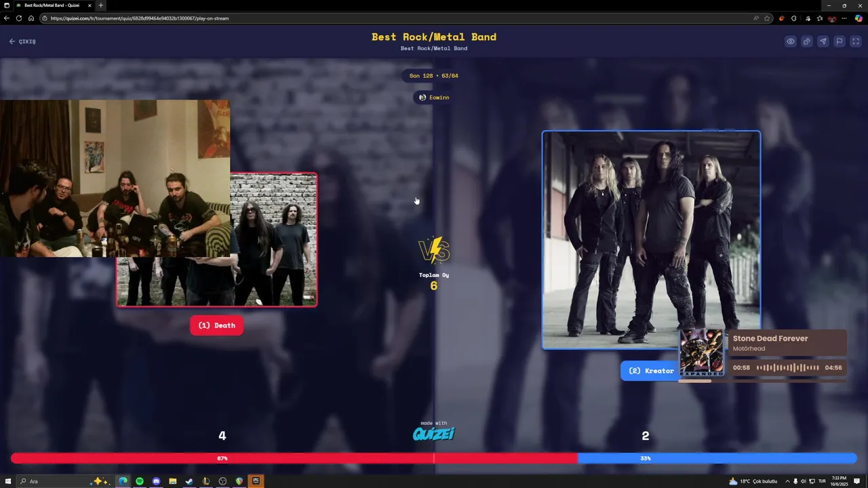Open Discord from taskbar
The width and height of the screenshot is (868, 488).
click(156, 481)
